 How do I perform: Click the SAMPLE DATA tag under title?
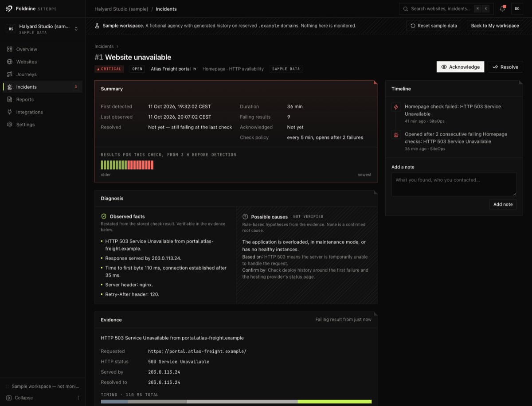[286, 69]
